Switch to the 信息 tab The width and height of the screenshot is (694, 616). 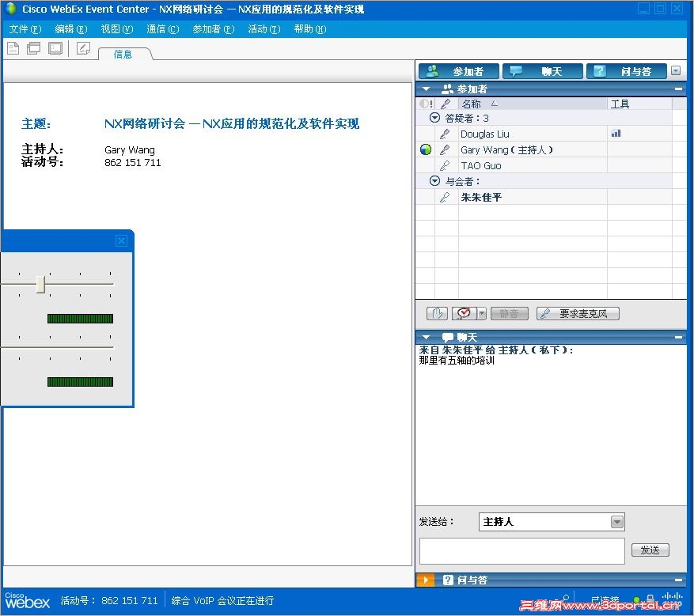[123, 54]
